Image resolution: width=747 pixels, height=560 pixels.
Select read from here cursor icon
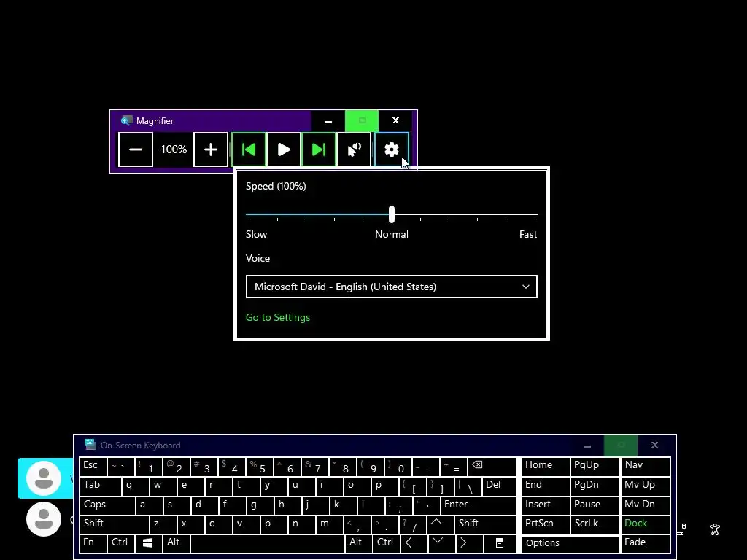pyautogui.click(x=354, y=149)
